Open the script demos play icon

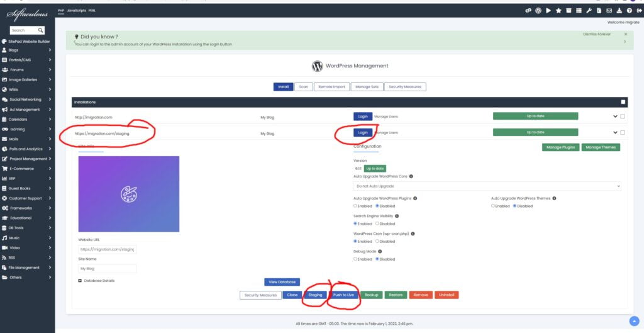click(x=548, y=11)
